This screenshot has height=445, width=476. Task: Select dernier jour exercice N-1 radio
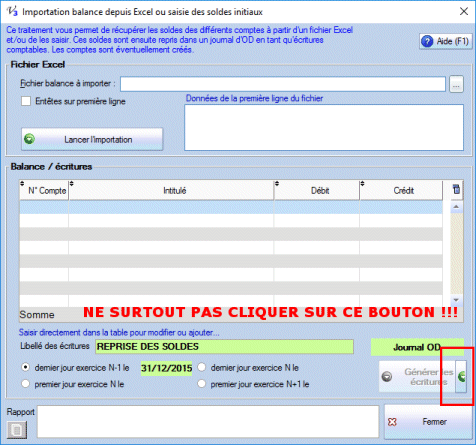tap(25, 367)
